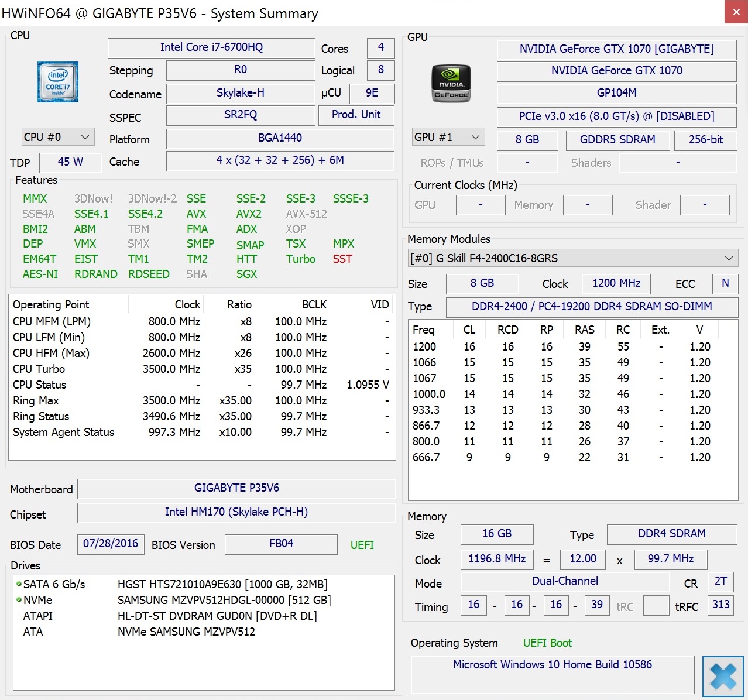Select the Intel Core i7-6700HQ name field
748x700 pixels.
[x=211, y=47]
